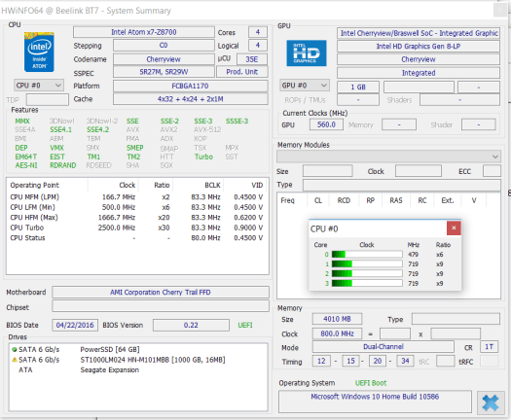This screenshot has width=511, height=420.
Task: Click the empty Chipset field
Action: click(161, 306)
